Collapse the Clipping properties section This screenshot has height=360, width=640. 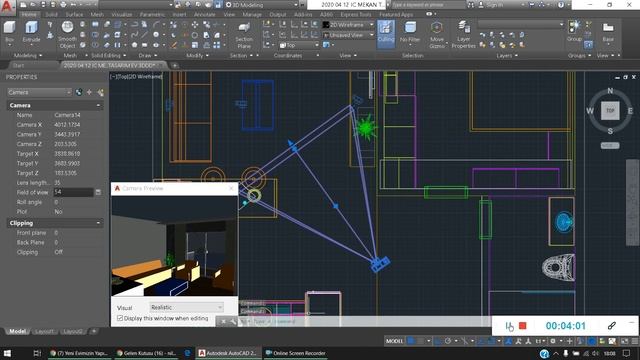click(98, 223)
